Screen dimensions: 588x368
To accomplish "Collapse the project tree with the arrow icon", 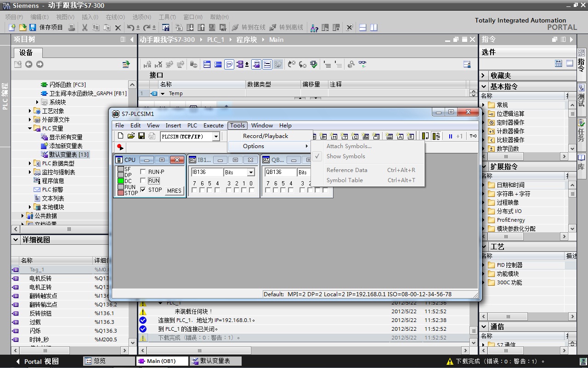I will coord(132,40).
